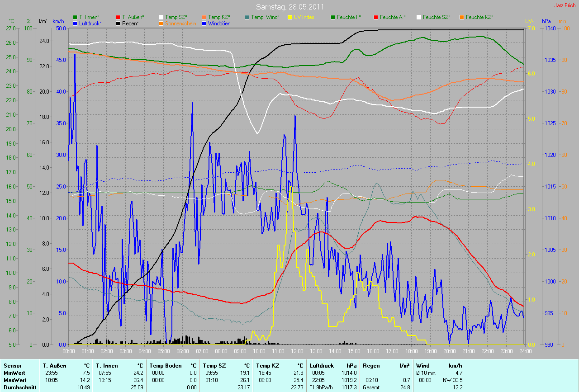The image size is (579, 392).
Task: Click the chart date title Samstag, 28.05.2011
Action: click(290, 7)
